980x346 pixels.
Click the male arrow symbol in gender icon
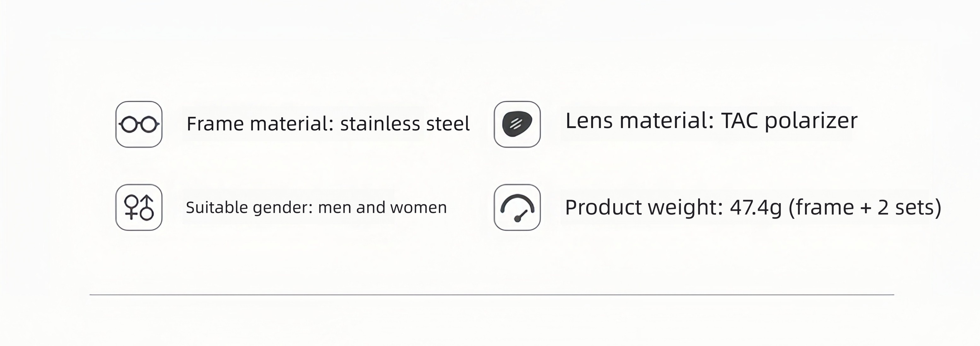click(x=147, y=208)
